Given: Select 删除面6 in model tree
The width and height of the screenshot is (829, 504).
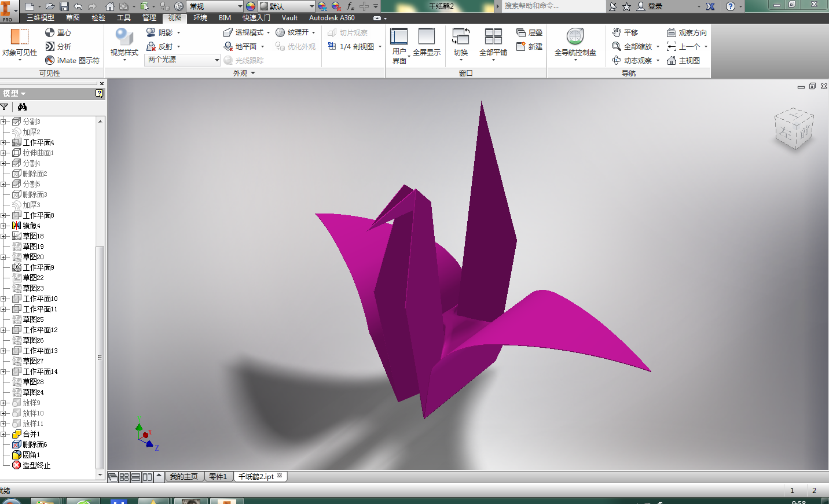Looking at the screenshot, I should [x=35, y=444].
